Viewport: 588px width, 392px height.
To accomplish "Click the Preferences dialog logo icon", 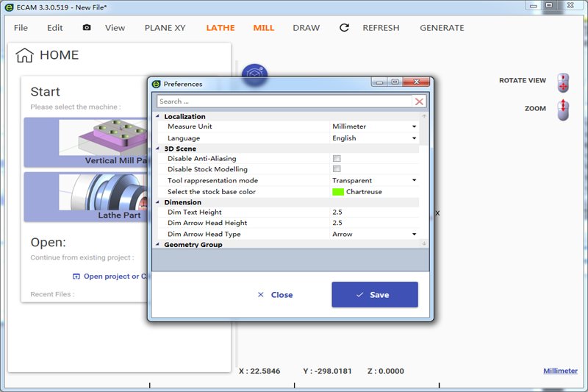I will [157, 84].
